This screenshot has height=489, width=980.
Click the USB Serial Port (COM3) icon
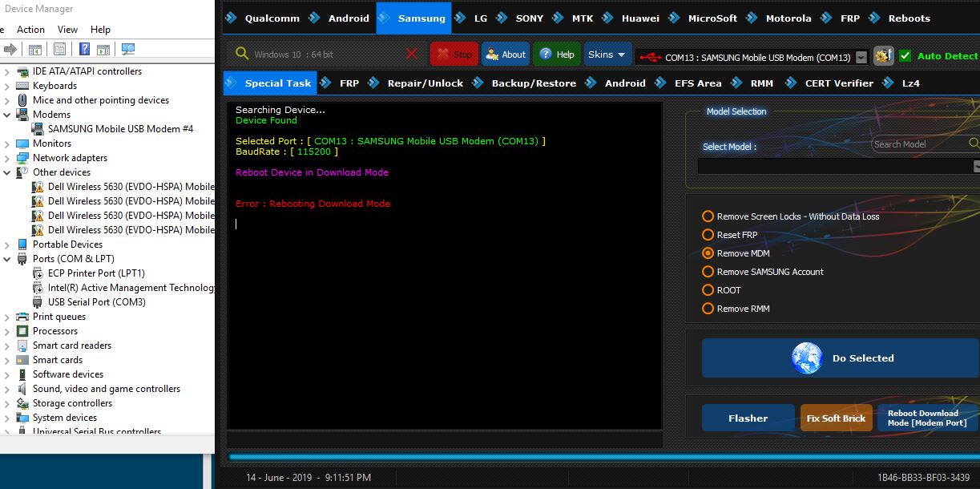38,302
